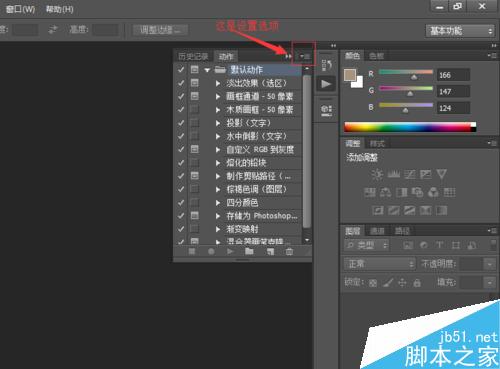
Task: Create a new action icon
Action: coord(270,252)
